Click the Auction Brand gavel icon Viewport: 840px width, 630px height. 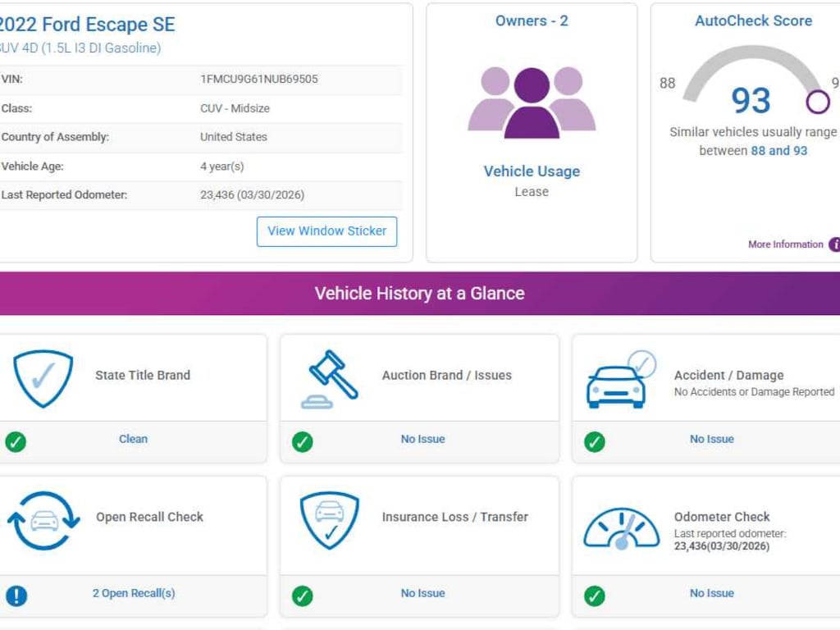coord(330,379)
